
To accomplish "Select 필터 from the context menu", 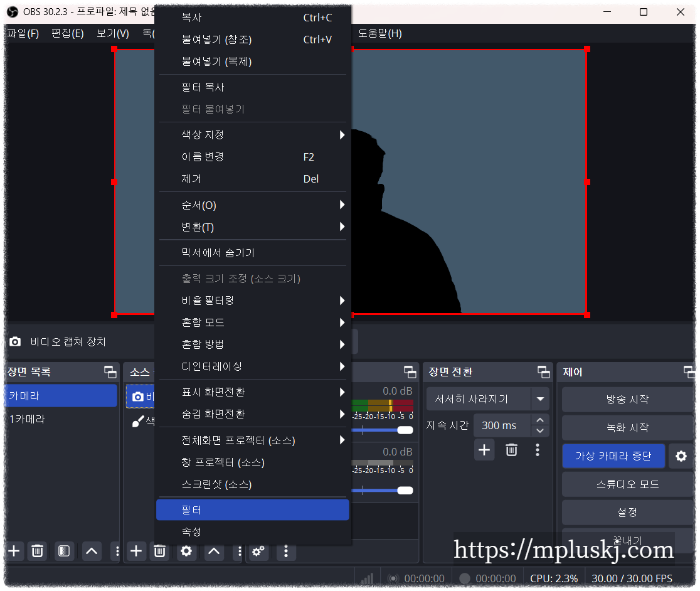I will point(252,510).
